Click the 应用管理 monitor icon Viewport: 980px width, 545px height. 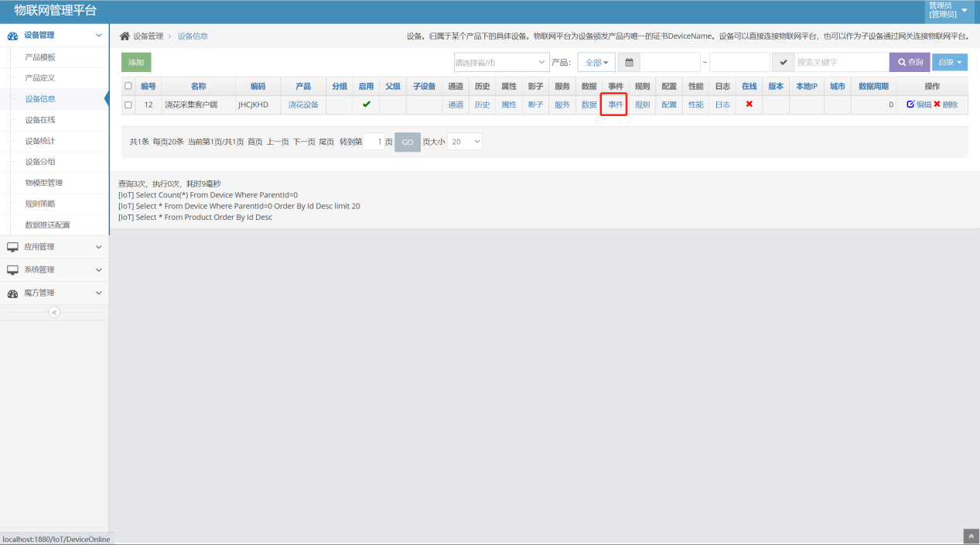click(x=13, y=247)
